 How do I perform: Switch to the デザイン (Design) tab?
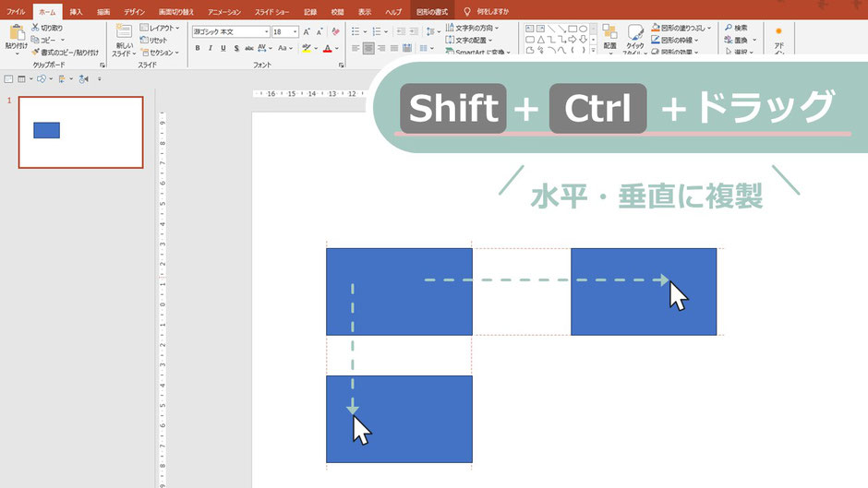(134, 12)
